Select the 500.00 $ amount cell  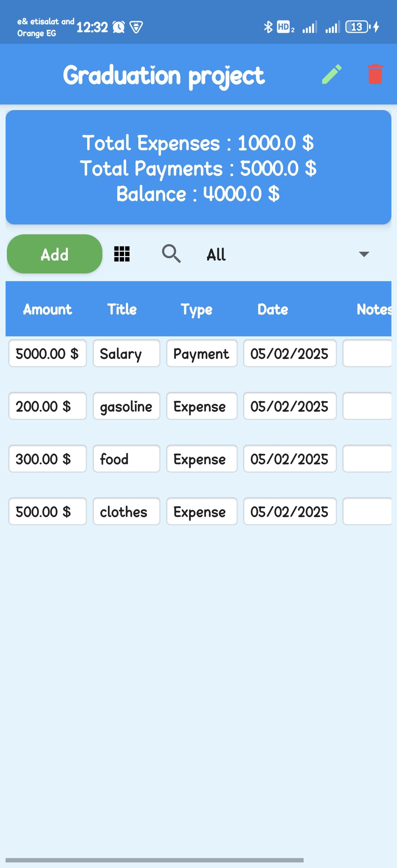(x=47, y=511)
